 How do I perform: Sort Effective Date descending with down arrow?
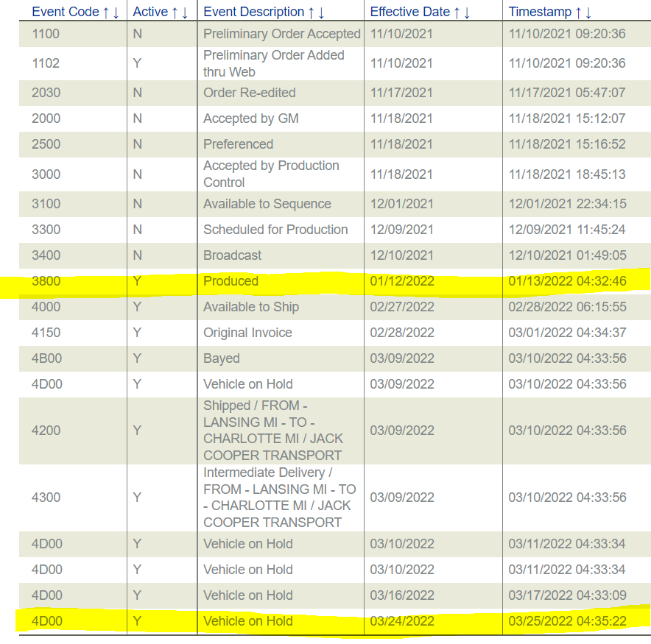pyautogui.click(x=467, y=12)
